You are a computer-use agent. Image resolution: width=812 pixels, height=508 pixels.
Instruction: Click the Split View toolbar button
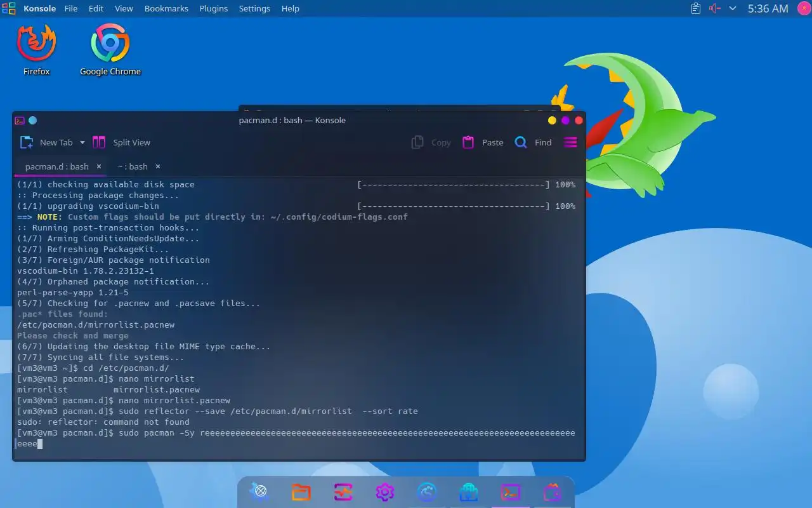(122, 142)
